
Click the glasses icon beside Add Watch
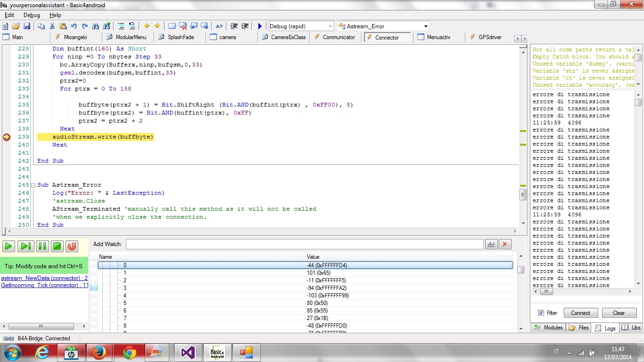[491, 244]
